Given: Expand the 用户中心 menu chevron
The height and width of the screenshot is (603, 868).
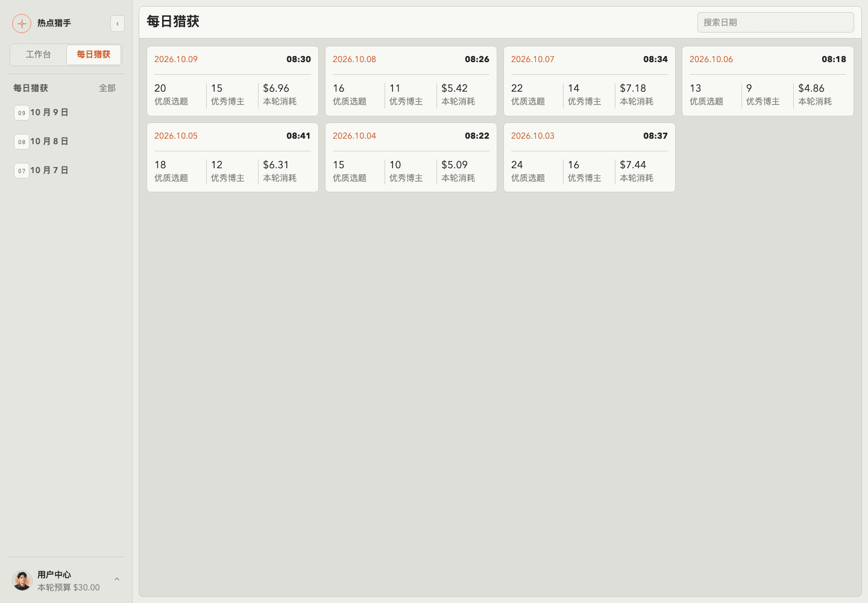Looking at the screenshot, I should pyautogui.click(x=117, y=579).
